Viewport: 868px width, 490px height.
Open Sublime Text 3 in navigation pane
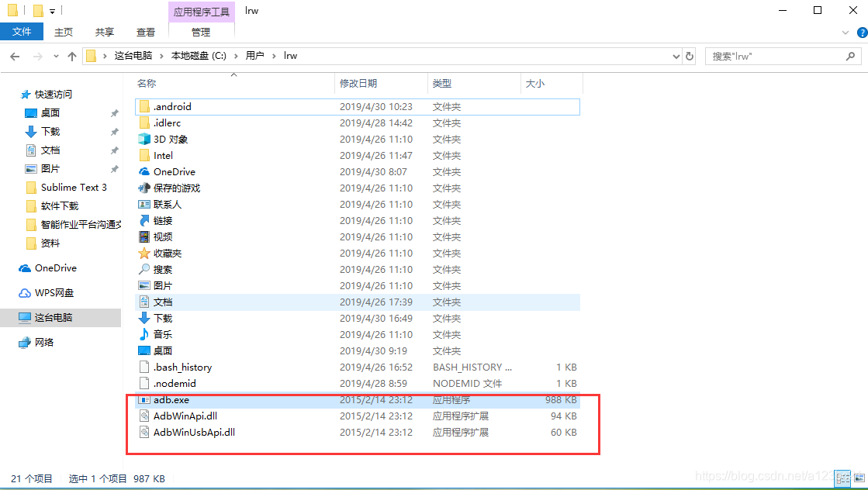pos(74,188)
